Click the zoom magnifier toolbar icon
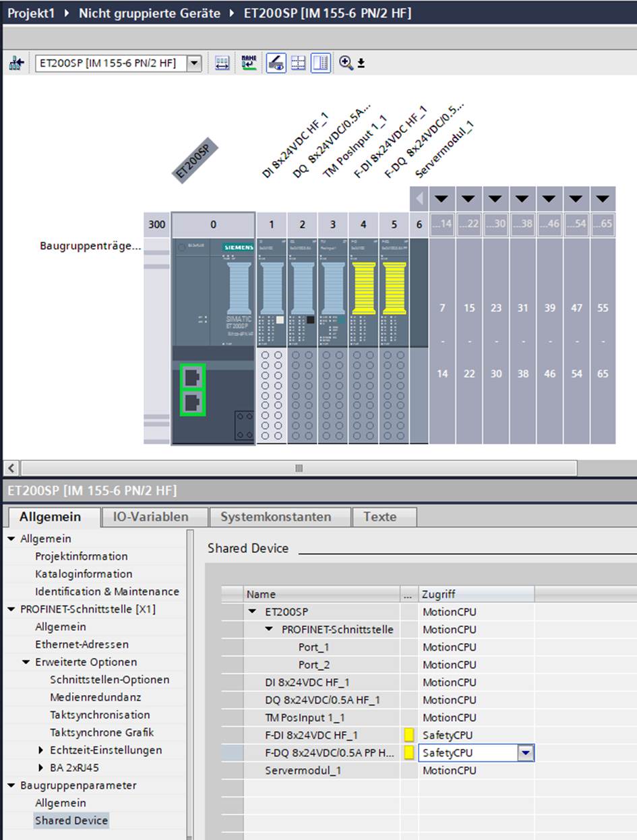Screen dimensions: 637x840 pos(346,63)
